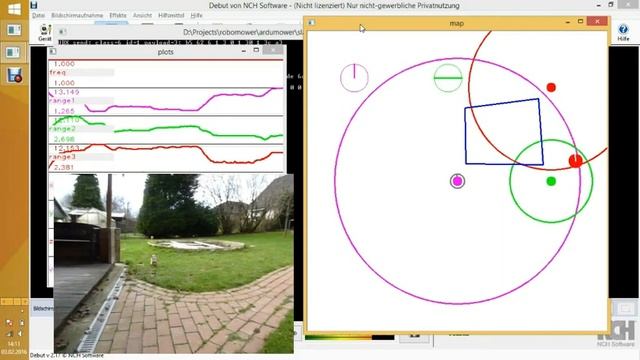Click the magenta robot marker on map
The image size is (640, 360).
pyautogui.click(x=457, y=181)
